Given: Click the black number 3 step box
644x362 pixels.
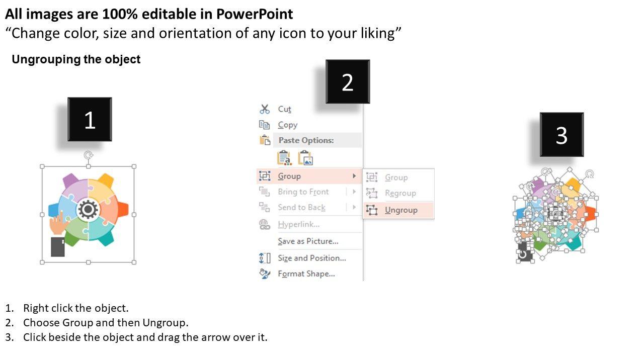Looking at the screenshot, I should point(561,134).
